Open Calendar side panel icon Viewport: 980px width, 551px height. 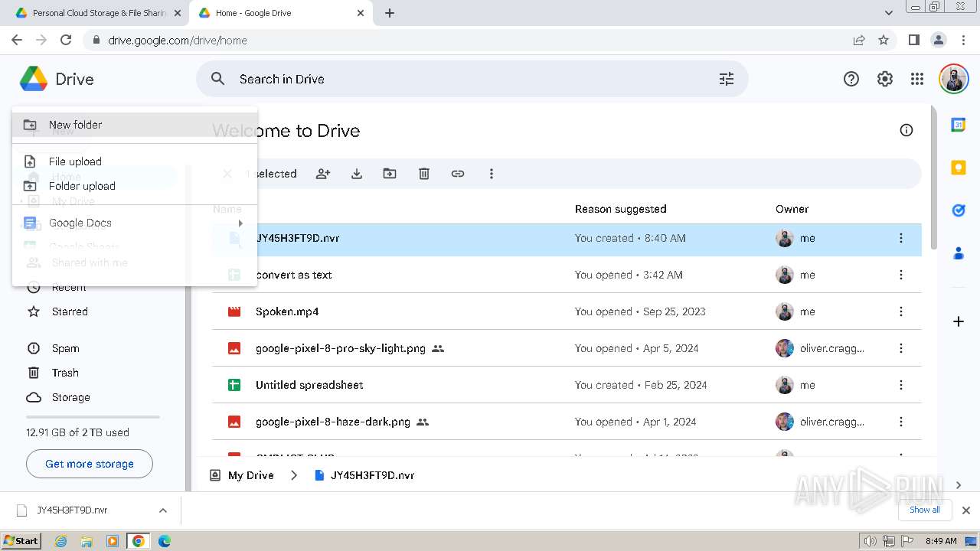958,125
